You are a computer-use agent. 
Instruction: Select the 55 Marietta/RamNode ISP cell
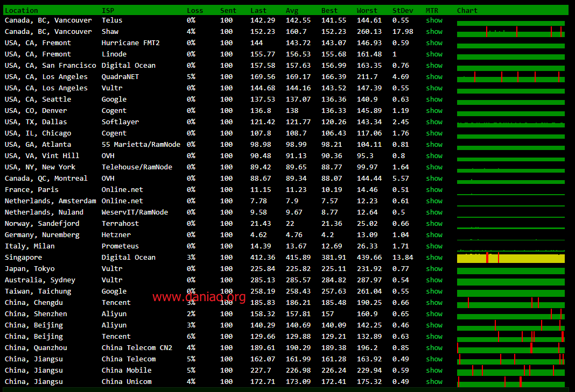pyautogui.click(x=141, y=145)
